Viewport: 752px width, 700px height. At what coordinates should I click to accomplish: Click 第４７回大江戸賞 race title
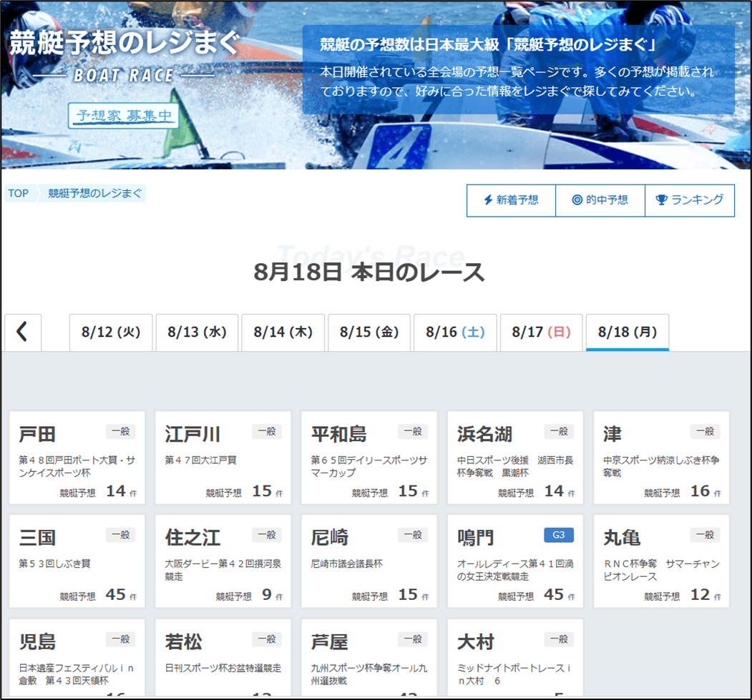[201, 460]
